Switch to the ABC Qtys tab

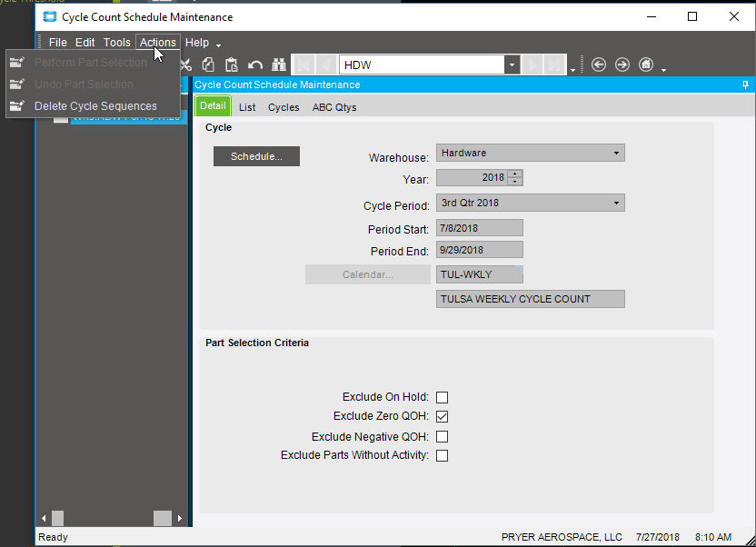pyautogui.click(x=334, y=107)
